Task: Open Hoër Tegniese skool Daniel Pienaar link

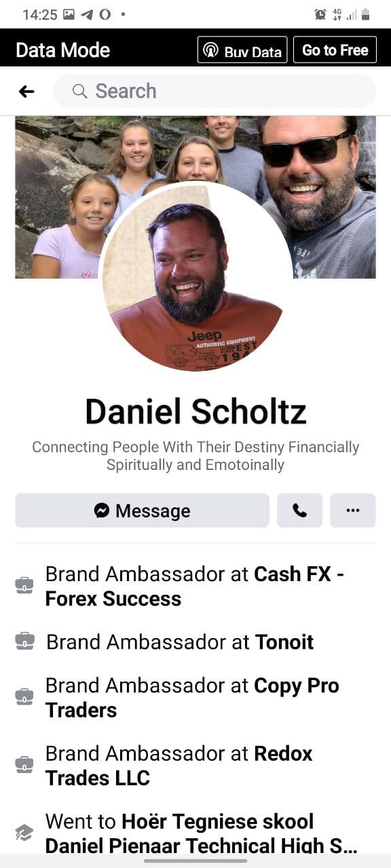Action: point(202,833)
